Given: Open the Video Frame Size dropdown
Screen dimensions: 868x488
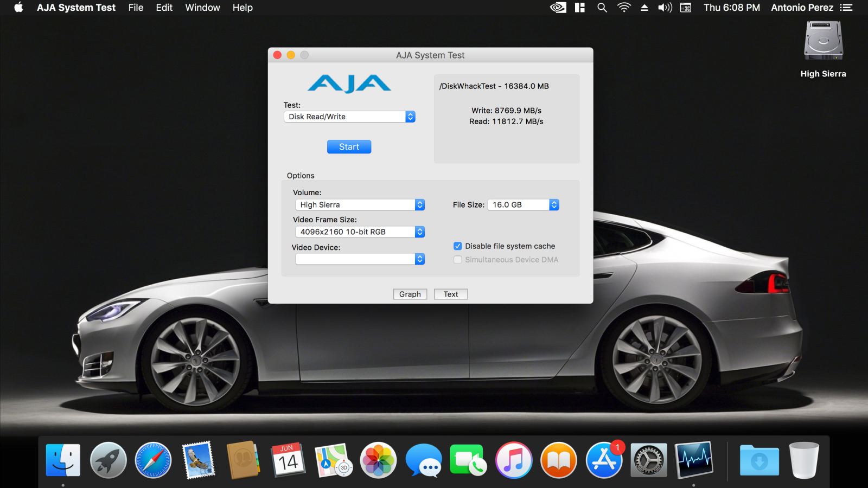Looking at the screenshot, I should tap(360, 232).
